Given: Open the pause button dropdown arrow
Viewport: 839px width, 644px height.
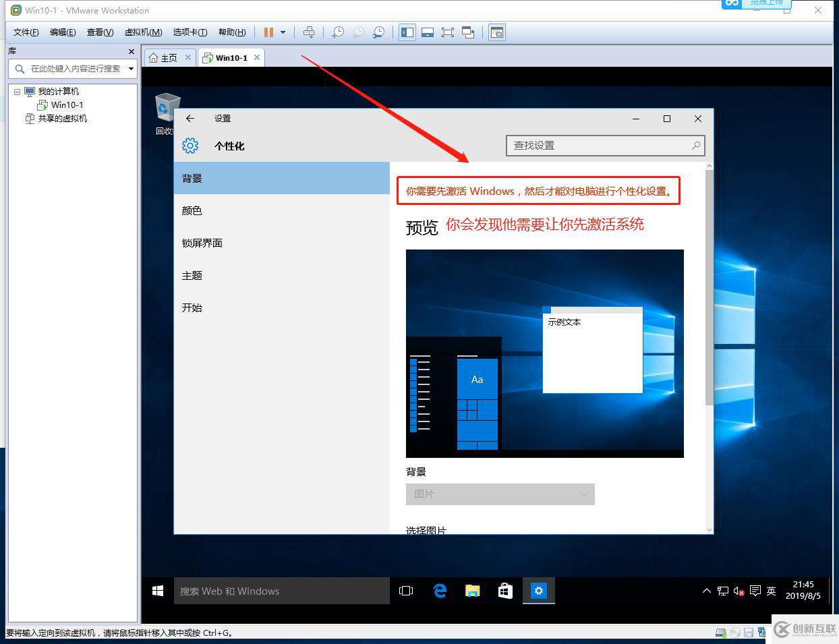Looking at the screenshot, I should pos(282,32).
